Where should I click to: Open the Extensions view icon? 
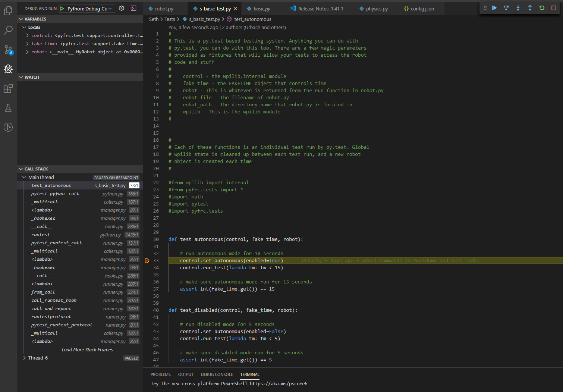click(x=8, y=88)
